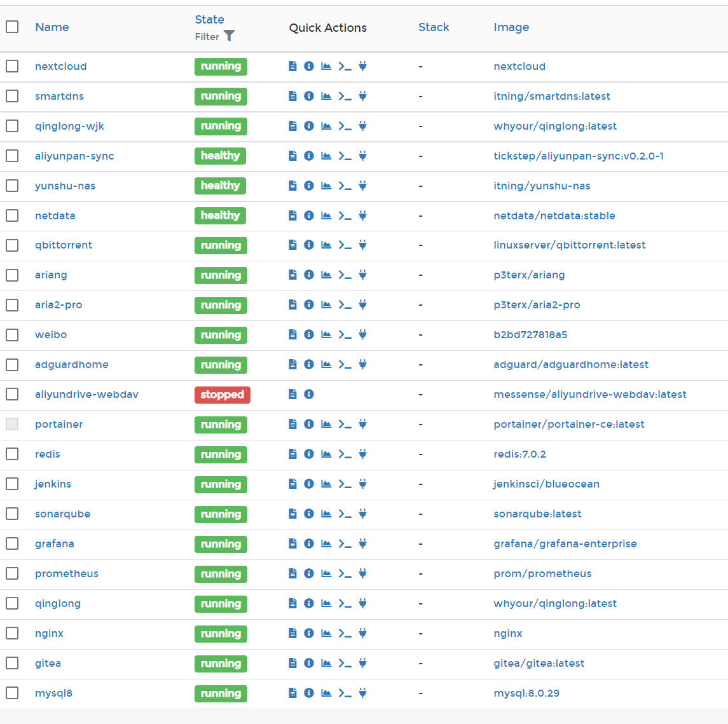Open image link mysql:8.0.29
Image resolution: width=728 pixels, height=724 pixels.
tap(526, 693)
